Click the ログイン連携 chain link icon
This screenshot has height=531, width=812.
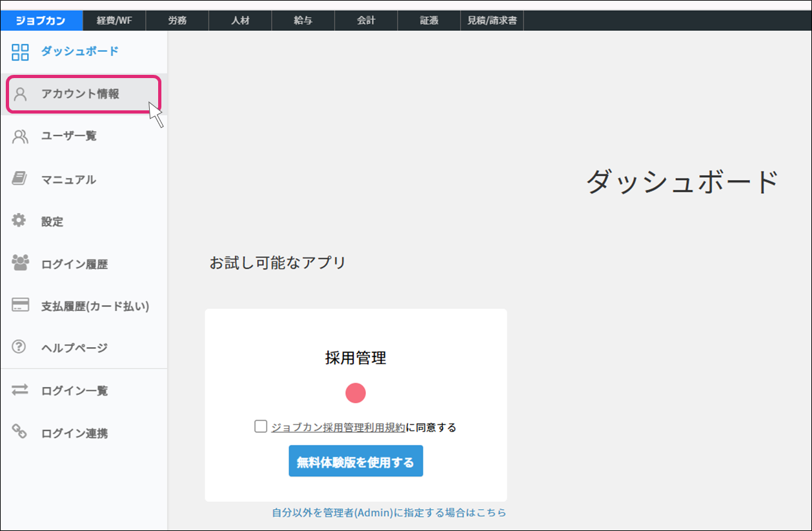pos(20,432)
